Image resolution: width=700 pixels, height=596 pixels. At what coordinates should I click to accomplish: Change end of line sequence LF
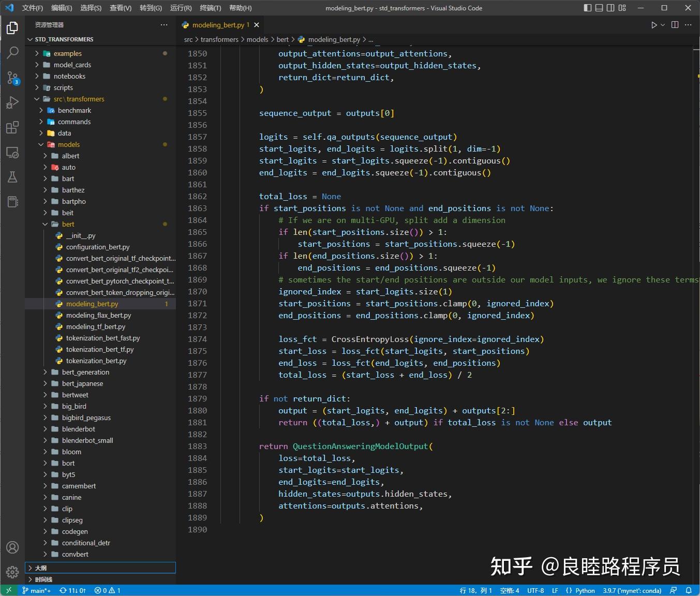click(x=555, y=590)
